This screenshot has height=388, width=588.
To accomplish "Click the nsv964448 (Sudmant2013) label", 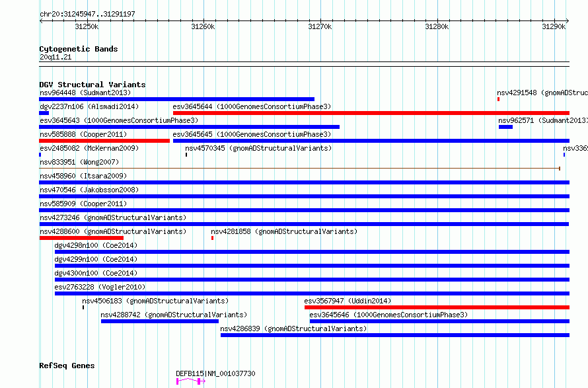I will [x=85, y=93].
